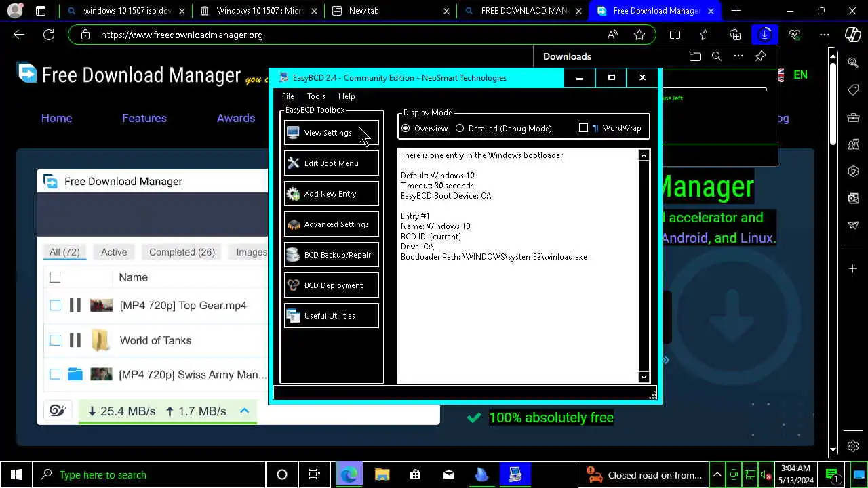Open a new Edge tab with plus

(736, 11)
